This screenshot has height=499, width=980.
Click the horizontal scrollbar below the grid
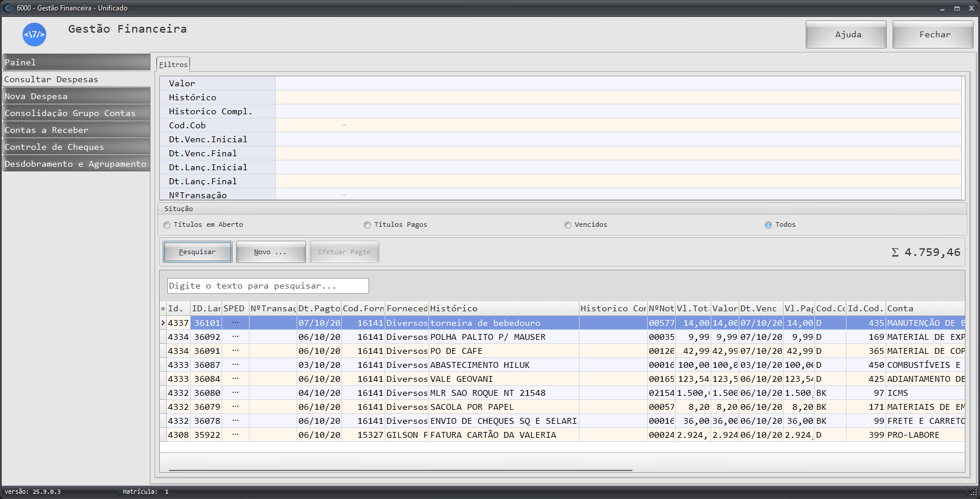tap(401, 470)
